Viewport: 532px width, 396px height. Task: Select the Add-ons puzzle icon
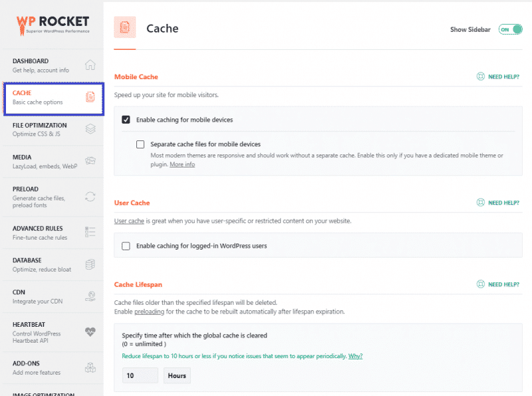[x=91, y=367]
